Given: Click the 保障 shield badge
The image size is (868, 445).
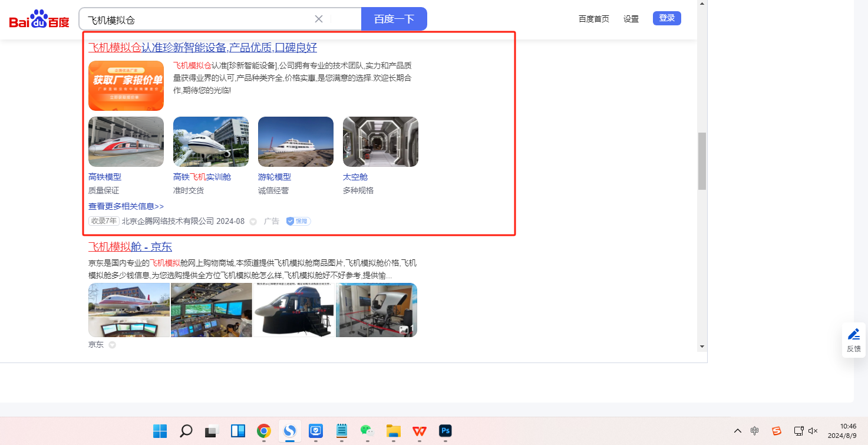Looking at the screenshot, I should (298, 221).
